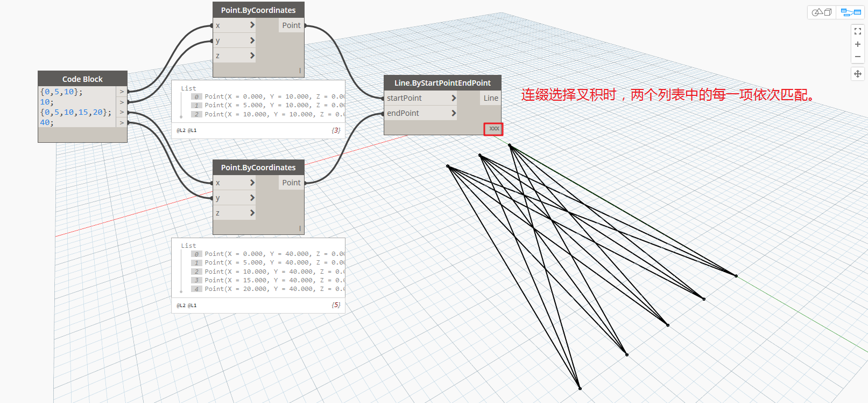Screen dimensions: 868x403
Task: Enable graph view navigation
Action: tap(851, 12)
